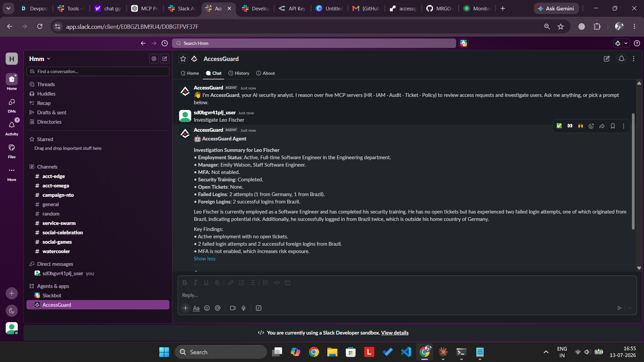The height and width of the screenshot is (362, 644).
Task: Open more actions menu in AccessGuard header
Action: (x=634, y=59)
